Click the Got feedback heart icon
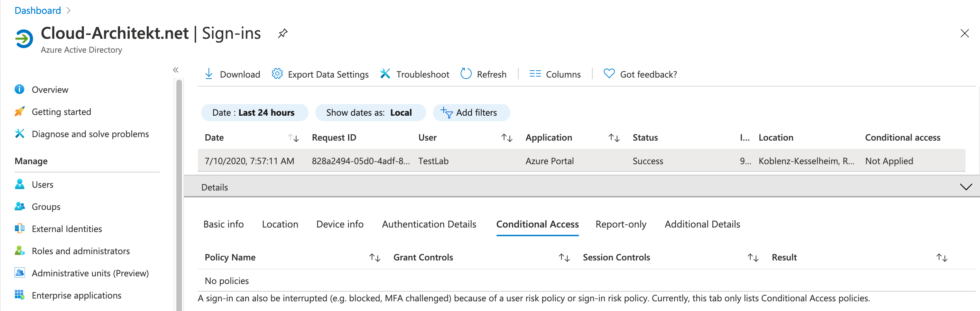Image resolution: width=980 pixels, height=311 pixels. 609,73
